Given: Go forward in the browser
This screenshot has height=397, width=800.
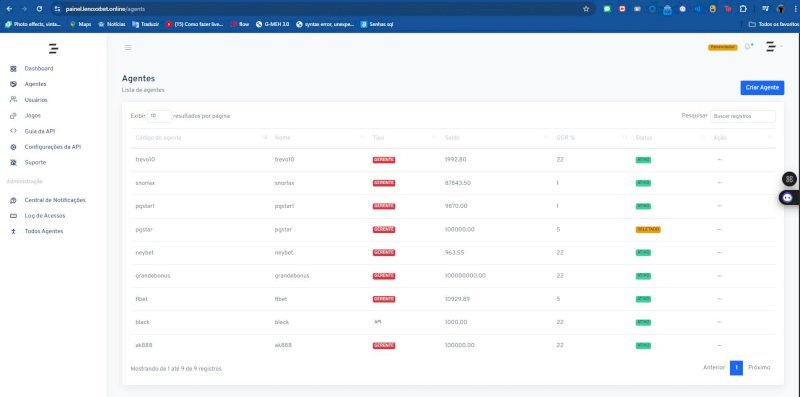Looking at the screenshot, I should coord(24,9).
